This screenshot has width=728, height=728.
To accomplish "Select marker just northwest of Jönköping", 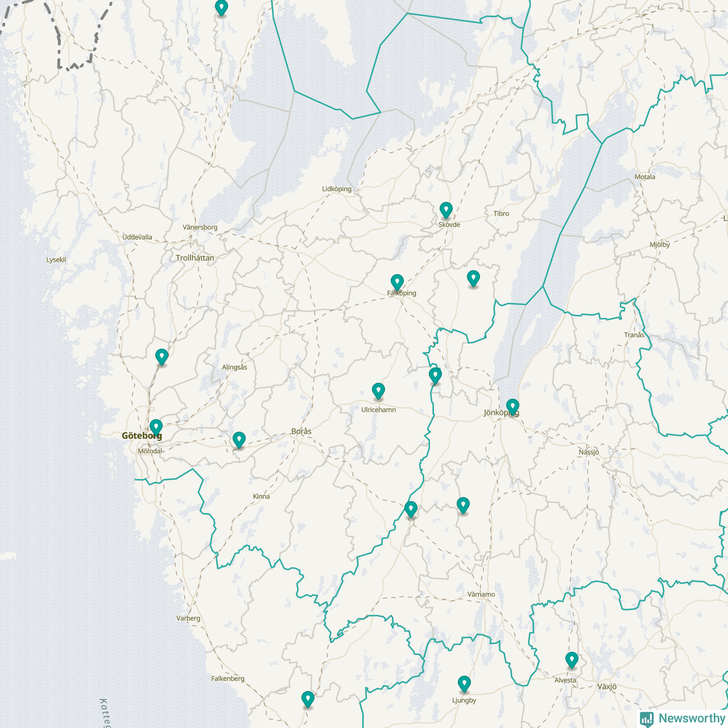I will [435, 375].
